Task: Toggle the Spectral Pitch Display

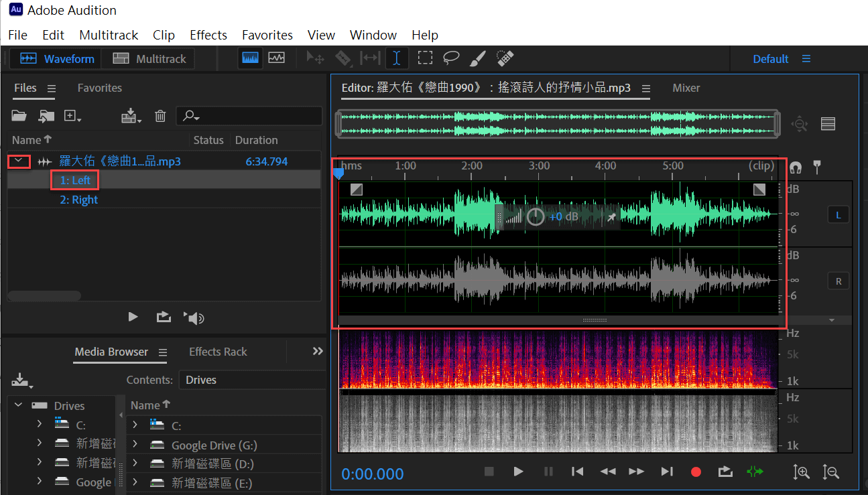Action: point(276,58)
